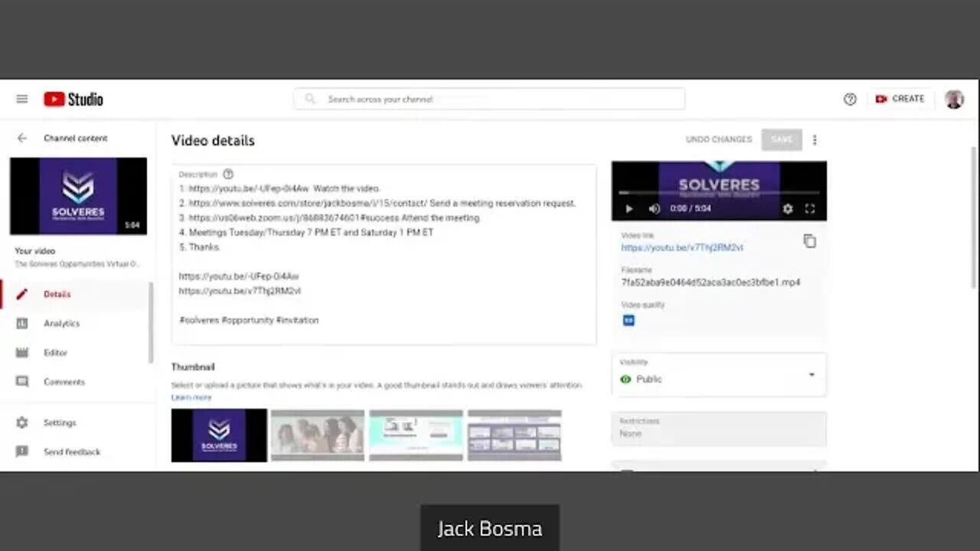
Task: Click the Meetings Tuesday/Thursday description line
Action: [x=306, y=232]
